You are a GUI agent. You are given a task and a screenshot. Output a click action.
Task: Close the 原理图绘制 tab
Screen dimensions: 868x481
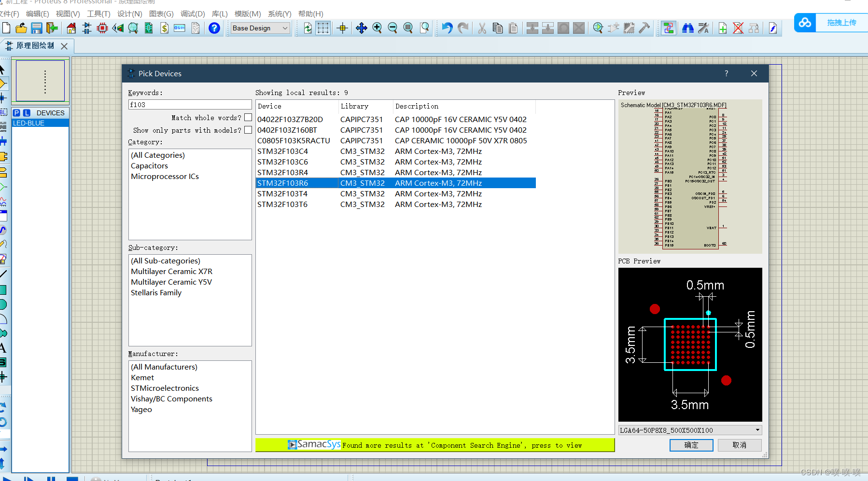[x=64, y=46]
